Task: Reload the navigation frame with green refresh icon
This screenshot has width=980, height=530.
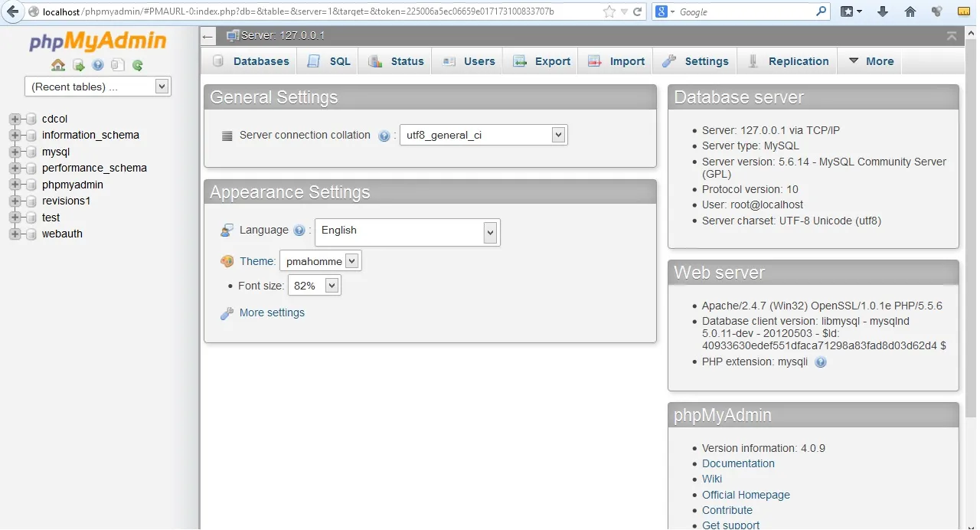Action: tap(138, 65)
